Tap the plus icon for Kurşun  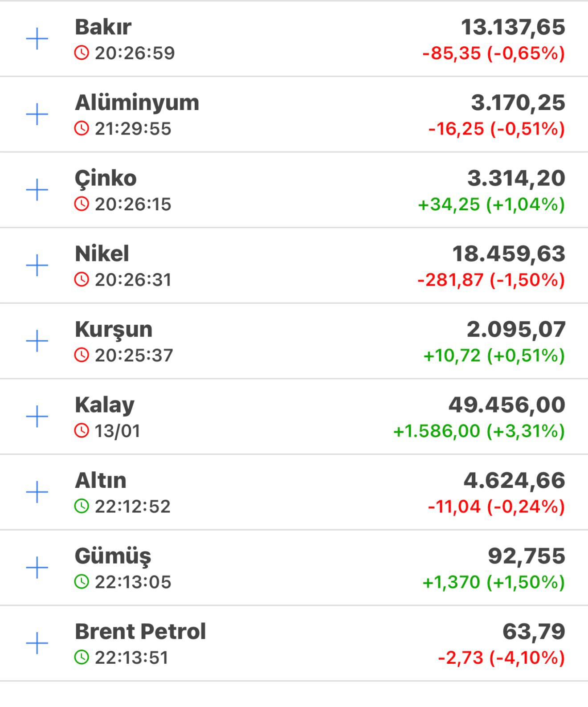37,341
